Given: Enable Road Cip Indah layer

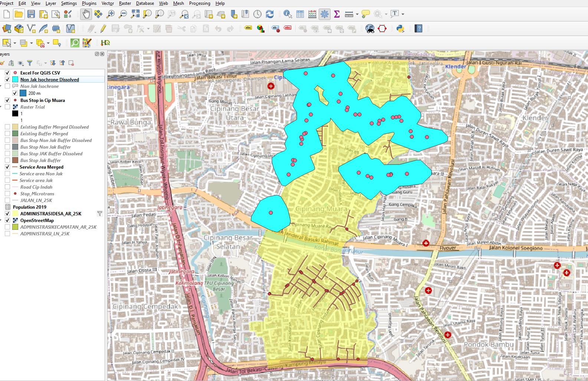Looking at the screenshot, I should pos(7,187).
